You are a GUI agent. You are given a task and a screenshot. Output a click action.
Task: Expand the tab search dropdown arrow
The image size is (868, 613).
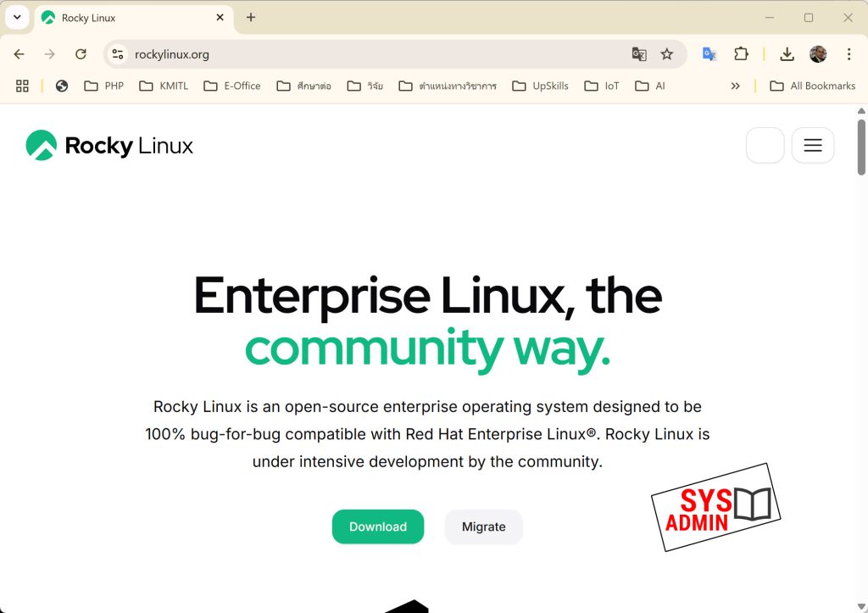[17, 17]
